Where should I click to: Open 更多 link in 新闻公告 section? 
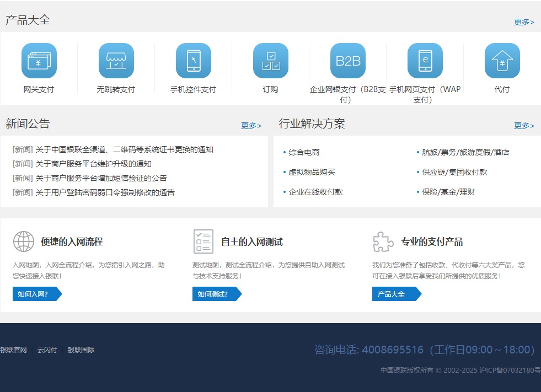[x=251, y=126]
